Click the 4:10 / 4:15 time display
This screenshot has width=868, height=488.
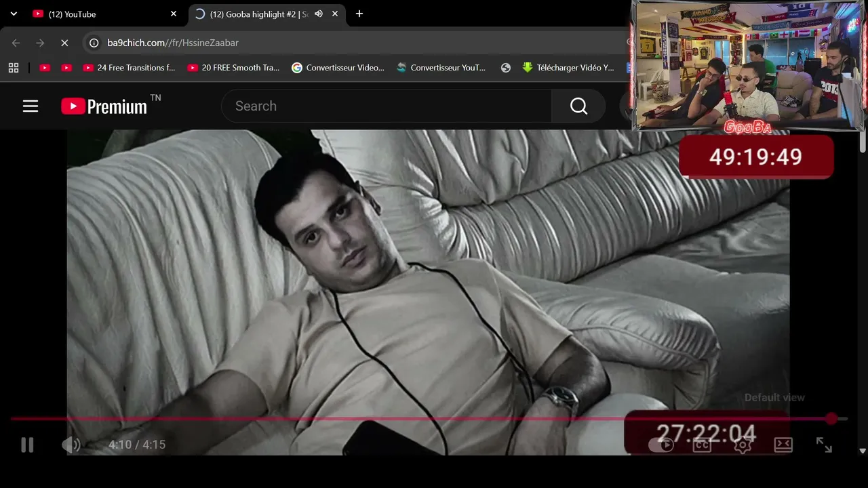(x=137, y=445)
